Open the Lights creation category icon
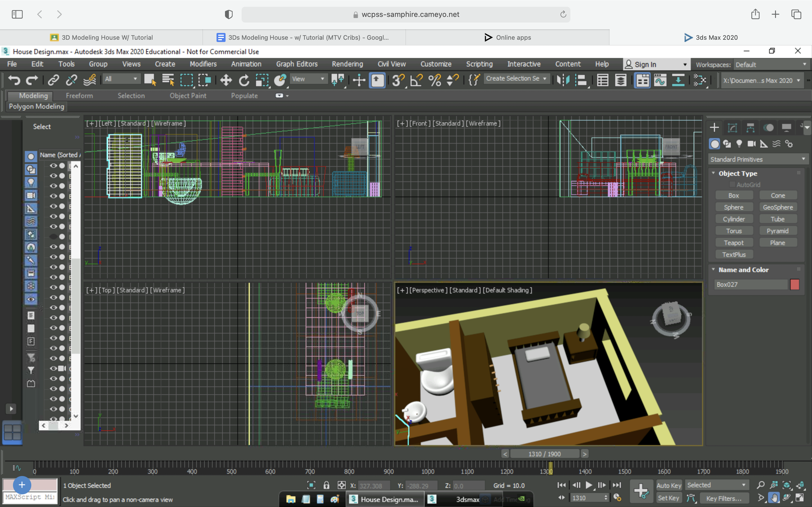Image resolution: width=812 pixels, height=507 pixels. 740,144
